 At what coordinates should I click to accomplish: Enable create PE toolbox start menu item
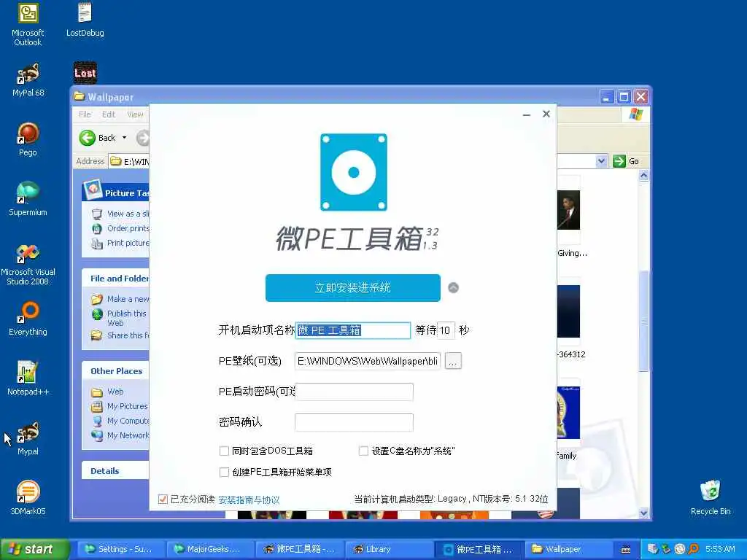click(x=224, y=472)
